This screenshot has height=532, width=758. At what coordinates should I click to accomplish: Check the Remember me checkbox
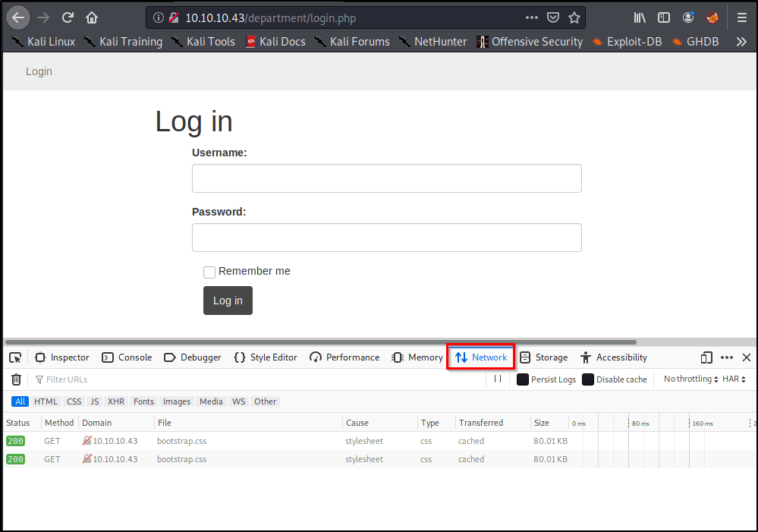pyautogui.click(x=209, y=272)
